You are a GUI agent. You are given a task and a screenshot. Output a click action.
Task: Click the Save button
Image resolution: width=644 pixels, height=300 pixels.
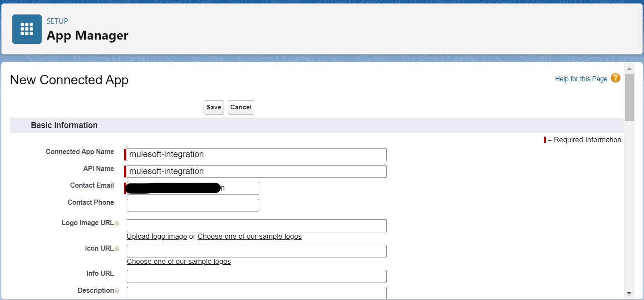[214, 107]
